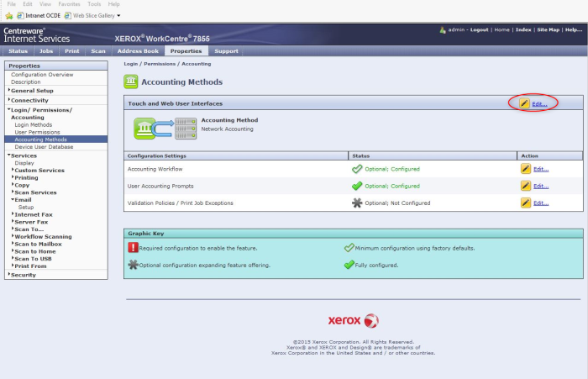Click the admin user icon
This screenshot has width=588, height=379.
point(443,29)
